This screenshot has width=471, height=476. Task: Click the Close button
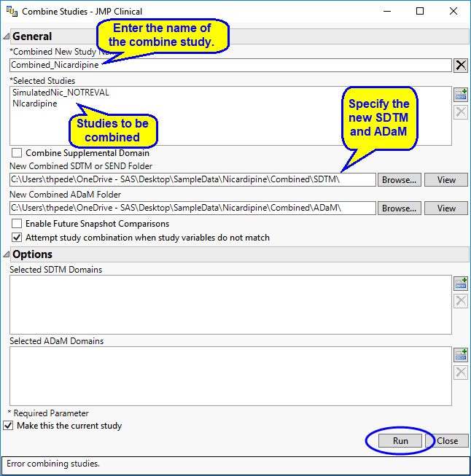tap(447, 440)
